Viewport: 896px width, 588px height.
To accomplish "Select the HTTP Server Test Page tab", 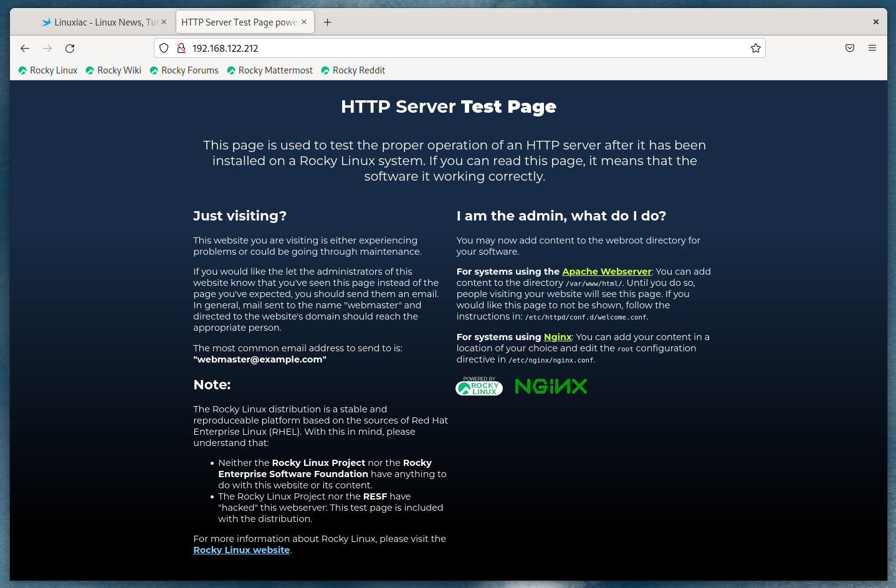I will pyautogui.click(x=245, y=22).
